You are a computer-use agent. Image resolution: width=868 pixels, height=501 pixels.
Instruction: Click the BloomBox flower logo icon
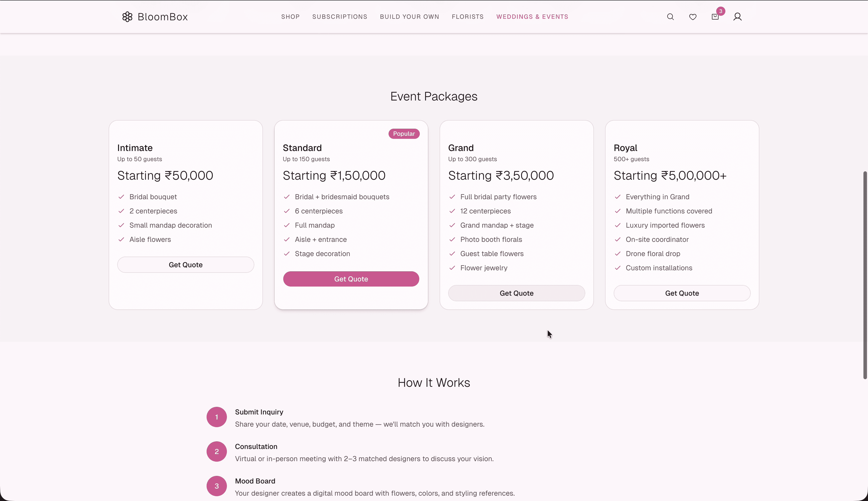[127, 16]
